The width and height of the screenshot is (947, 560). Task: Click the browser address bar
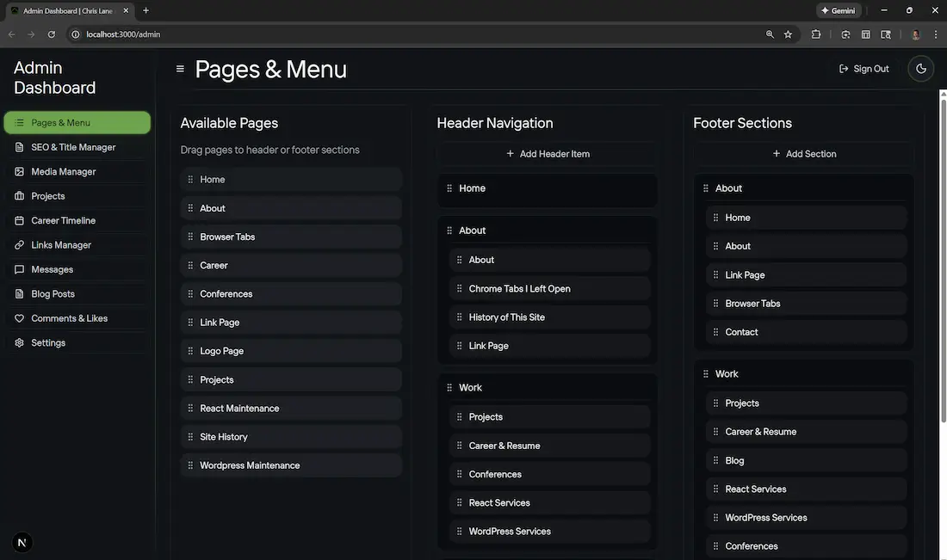click(x=417, y=34)
